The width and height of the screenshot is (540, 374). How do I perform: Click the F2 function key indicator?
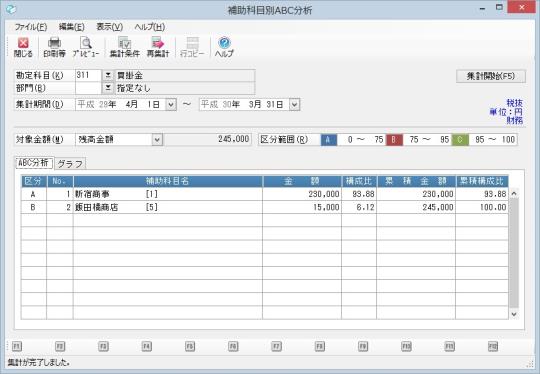60,346
